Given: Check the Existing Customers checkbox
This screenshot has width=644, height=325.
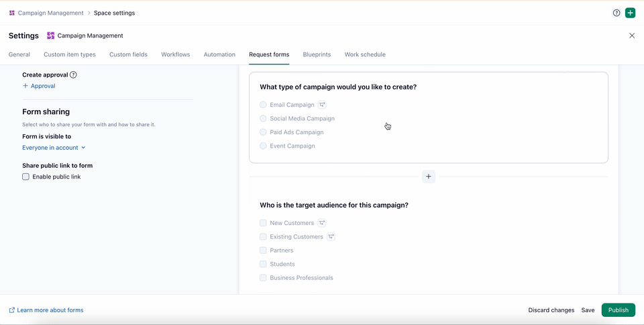Looking at the screenshot, I should (x=263, y=236).
